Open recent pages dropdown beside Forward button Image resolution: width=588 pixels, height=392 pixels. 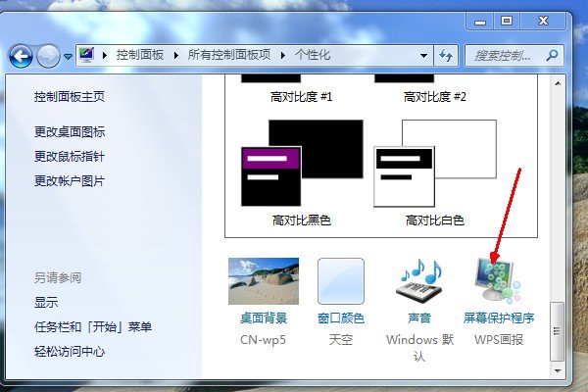tap(68, 57)
